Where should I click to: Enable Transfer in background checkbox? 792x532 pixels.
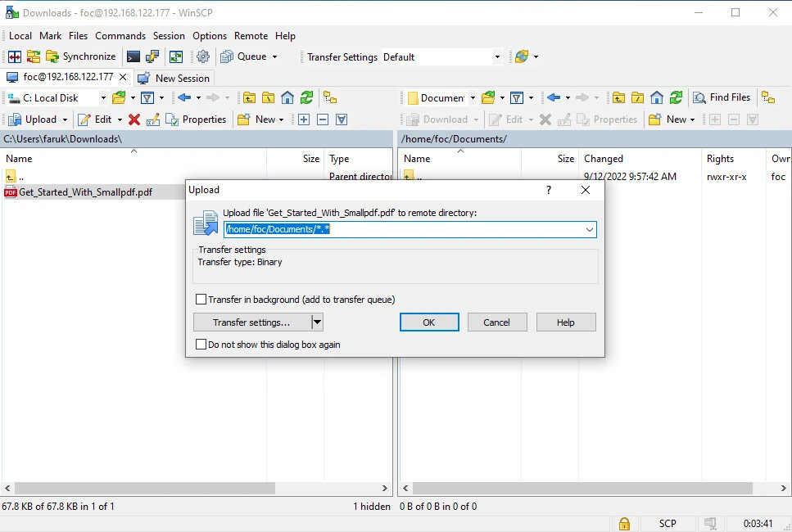coord(201,300)
